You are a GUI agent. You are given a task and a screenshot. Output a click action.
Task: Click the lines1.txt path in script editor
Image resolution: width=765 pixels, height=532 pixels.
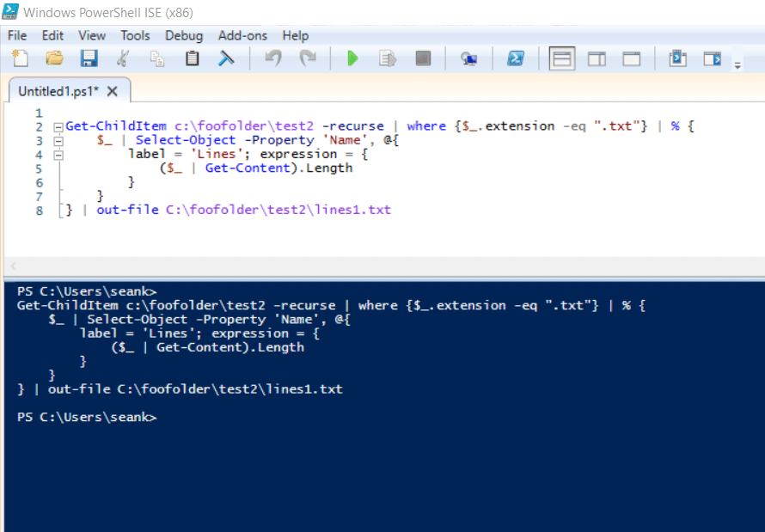point(278,210)
